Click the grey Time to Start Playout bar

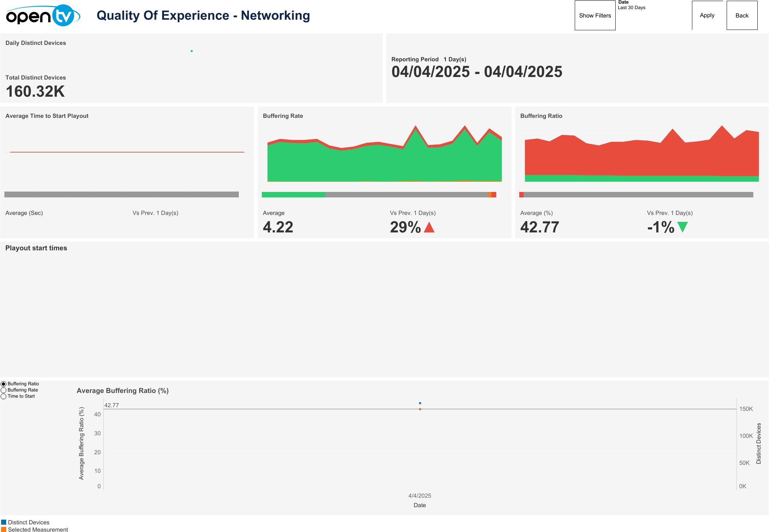coord(121,195)
